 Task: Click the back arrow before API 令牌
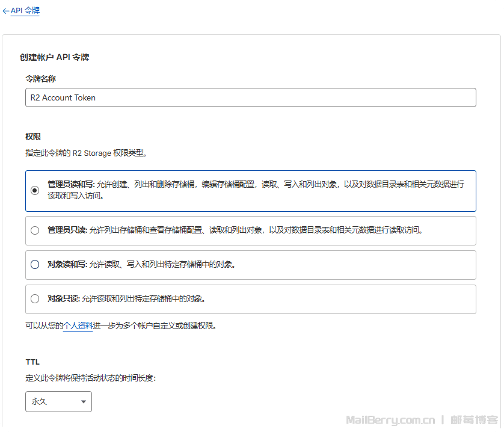click(6, 11)
